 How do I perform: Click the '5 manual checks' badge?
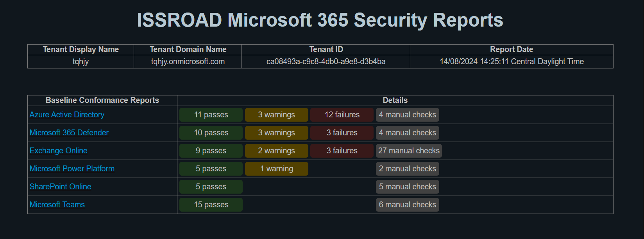pos(408,187)
